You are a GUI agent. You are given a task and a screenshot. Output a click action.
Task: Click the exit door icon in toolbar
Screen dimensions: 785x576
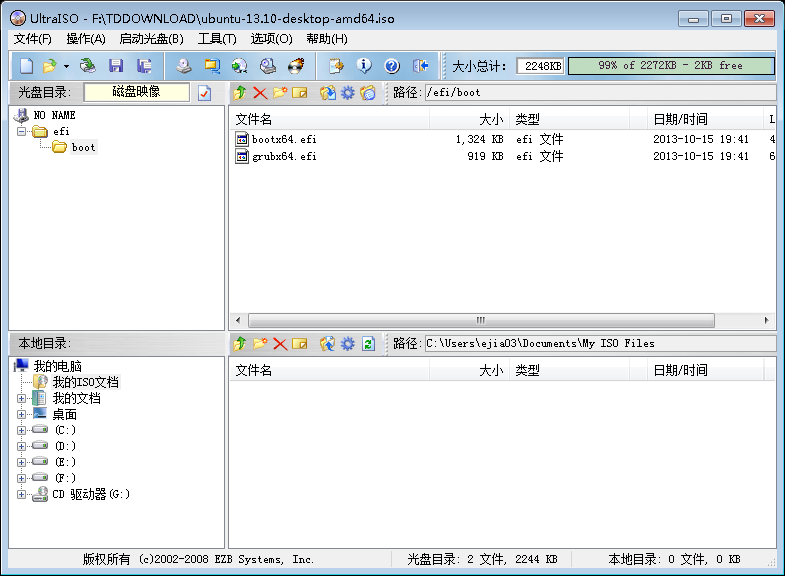click(x=420, y=66)
